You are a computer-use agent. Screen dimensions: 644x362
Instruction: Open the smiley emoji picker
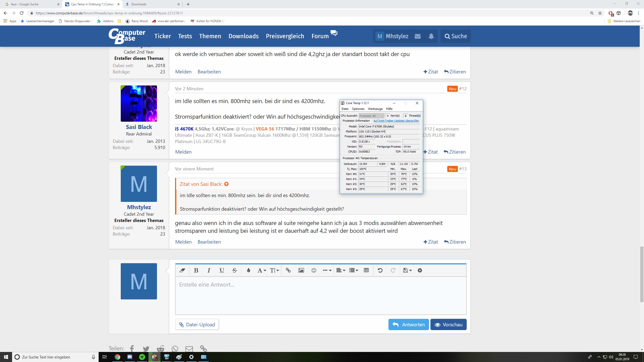314,270
